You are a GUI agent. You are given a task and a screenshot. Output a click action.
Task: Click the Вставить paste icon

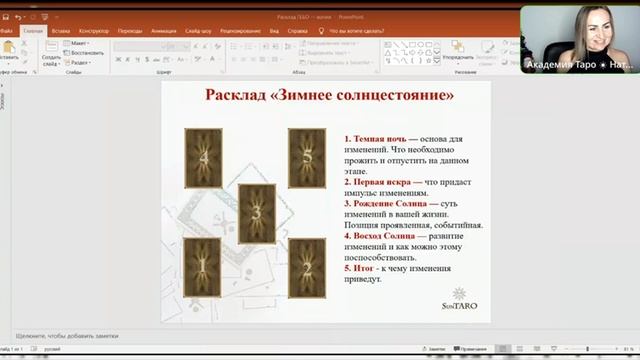pyautogui.click(x=9, y=47)
